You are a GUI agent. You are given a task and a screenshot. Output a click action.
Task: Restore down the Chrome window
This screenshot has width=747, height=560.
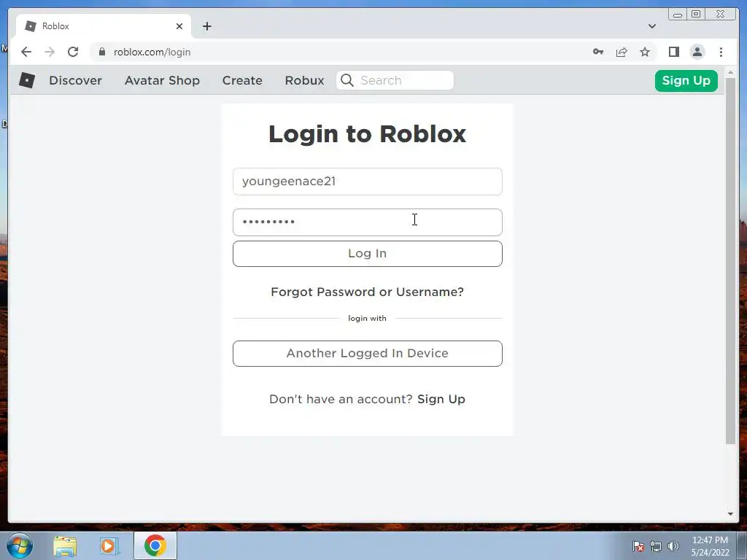695,15
